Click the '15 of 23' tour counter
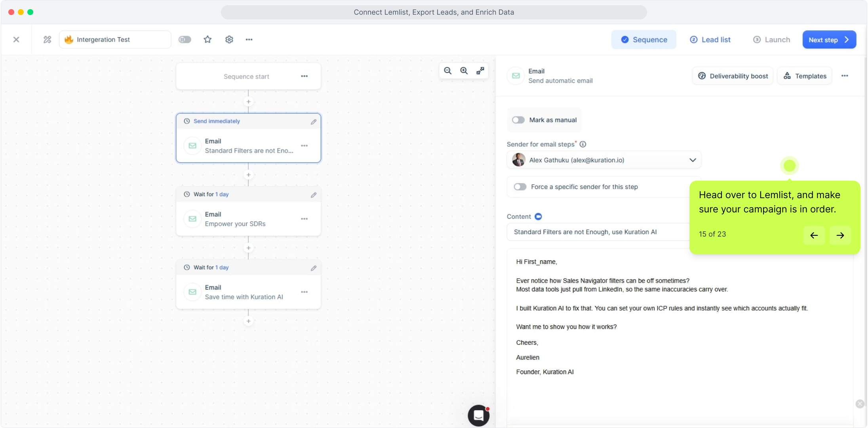Screen dimensions: 868x428 (x=712, y=234)
